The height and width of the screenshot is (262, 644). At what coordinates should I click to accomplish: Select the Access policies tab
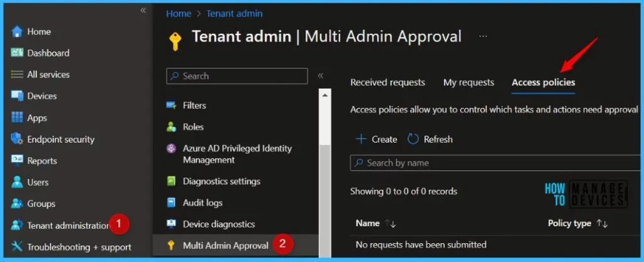(543, 82)
